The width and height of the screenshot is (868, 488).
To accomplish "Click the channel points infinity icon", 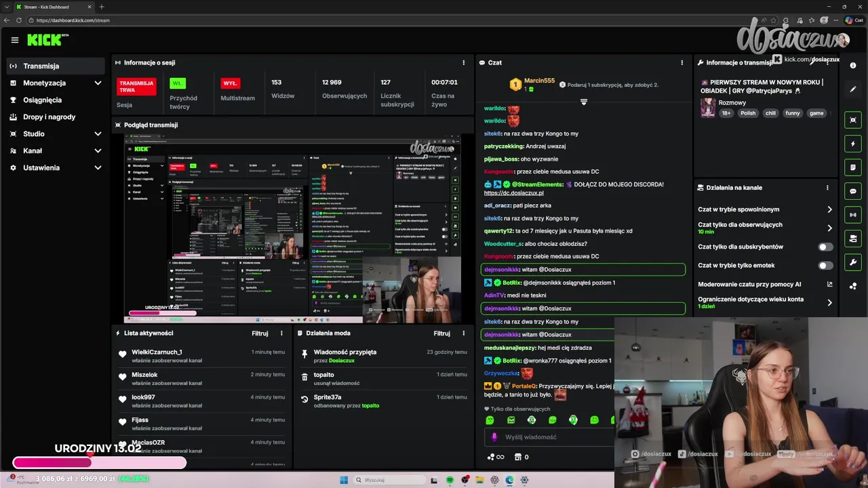I will (x=496, y=457).
